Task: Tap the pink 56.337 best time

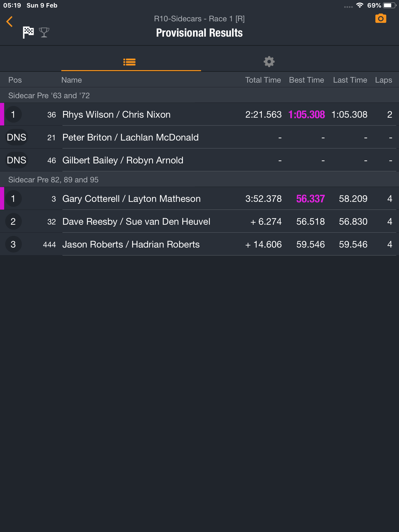Action: click(310, 199)
